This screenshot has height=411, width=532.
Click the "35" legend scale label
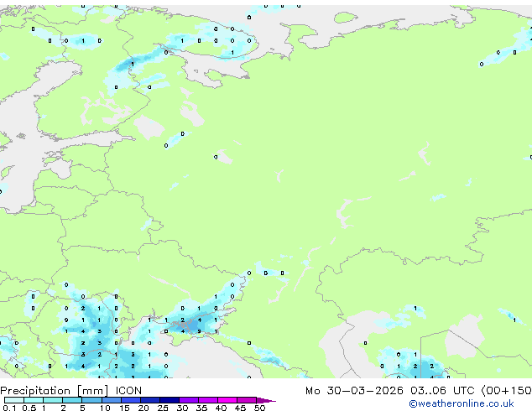201,408
